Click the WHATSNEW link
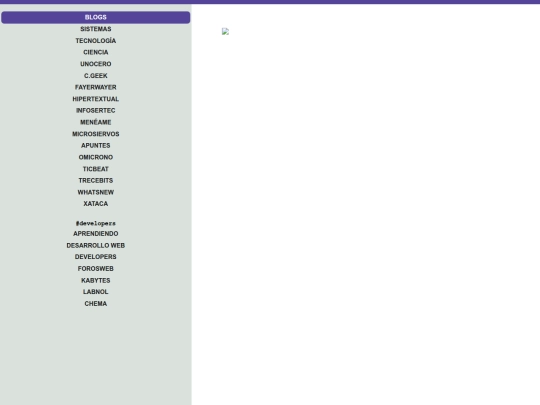The width and height of the screenshot is (540, 405). tap(95, 193)
